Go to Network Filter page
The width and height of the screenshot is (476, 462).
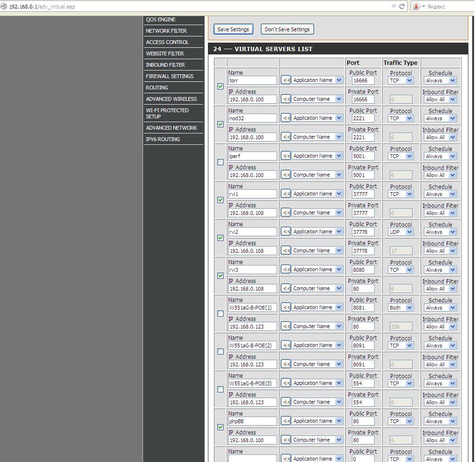(174, 31)
